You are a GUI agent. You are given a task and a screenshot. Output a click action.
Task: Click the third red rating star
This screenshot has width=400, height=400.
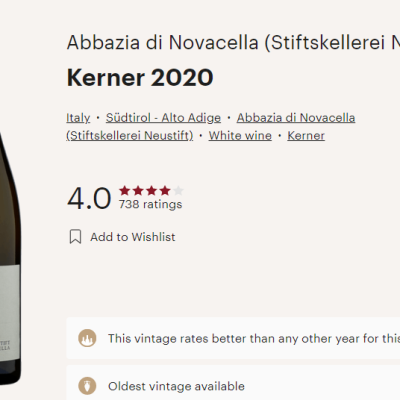tap(151, 191)
